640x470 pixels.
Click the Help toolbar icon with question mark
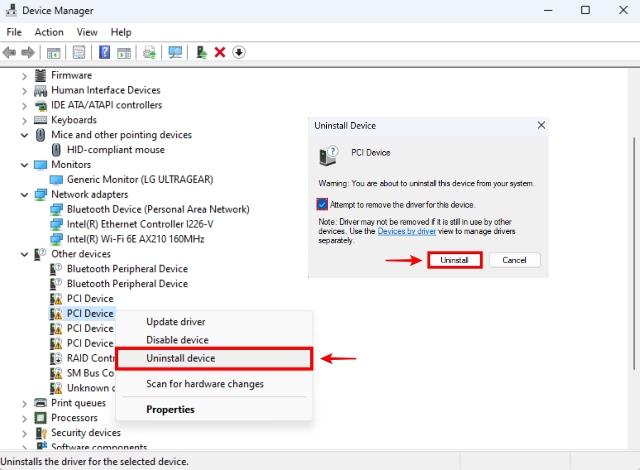tap(104, 52)
